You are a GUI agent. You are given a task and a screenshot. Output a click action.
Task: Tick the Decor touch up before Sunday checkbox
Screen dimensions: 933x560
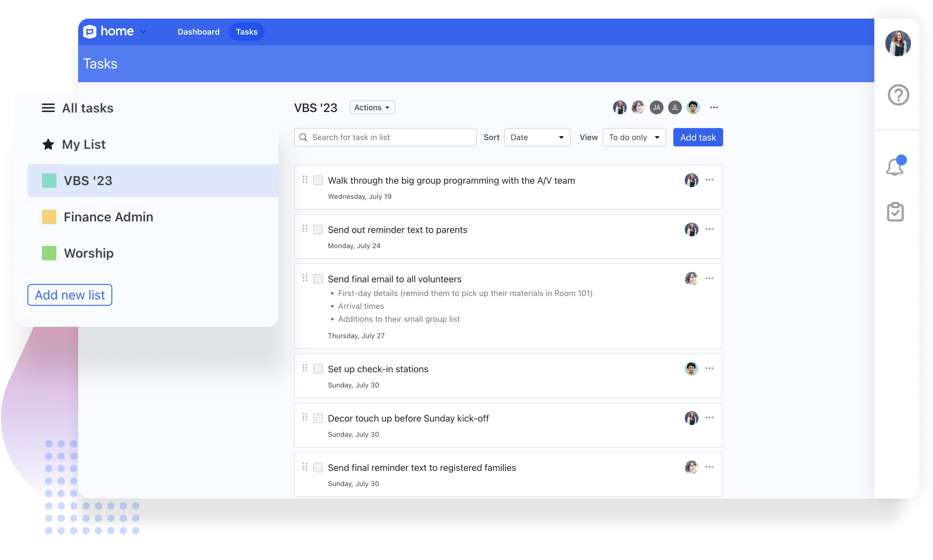[x=318, y=418]
